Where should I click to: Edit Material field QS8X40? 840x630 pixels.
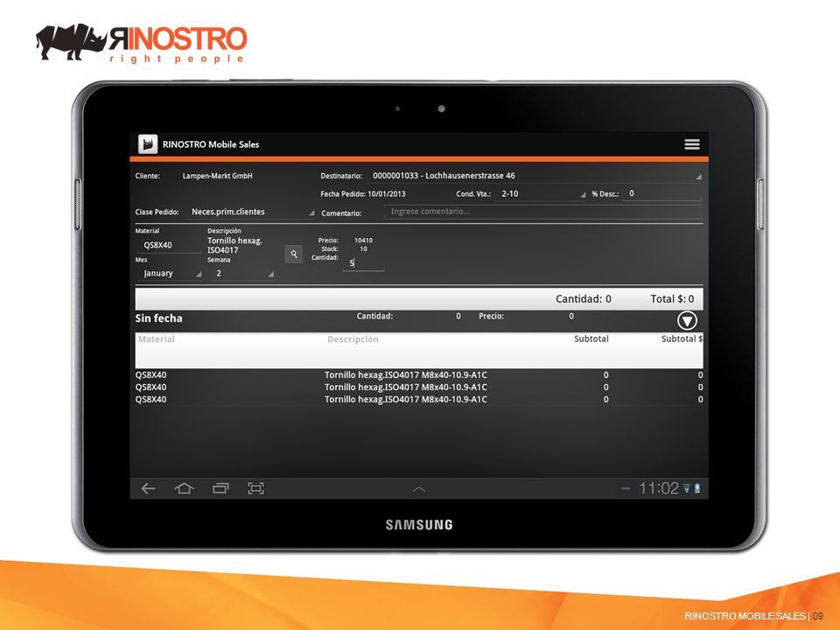click(168, 245)
